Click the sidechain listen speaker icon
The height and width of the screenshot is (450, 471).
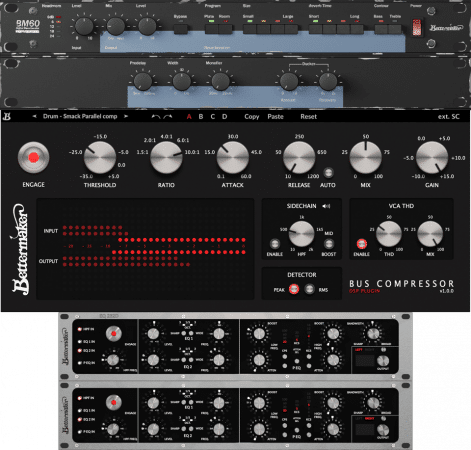click(326, 206)
